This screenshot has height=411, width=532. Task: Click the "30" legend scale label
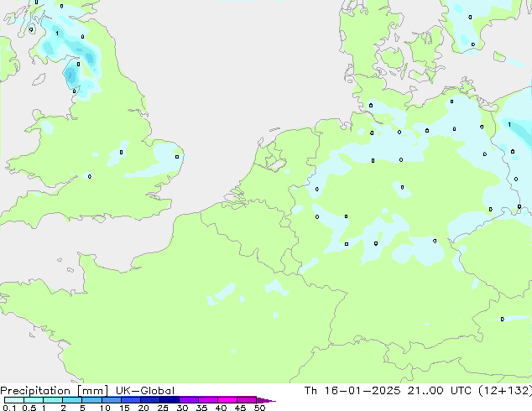tap(183, 408)
